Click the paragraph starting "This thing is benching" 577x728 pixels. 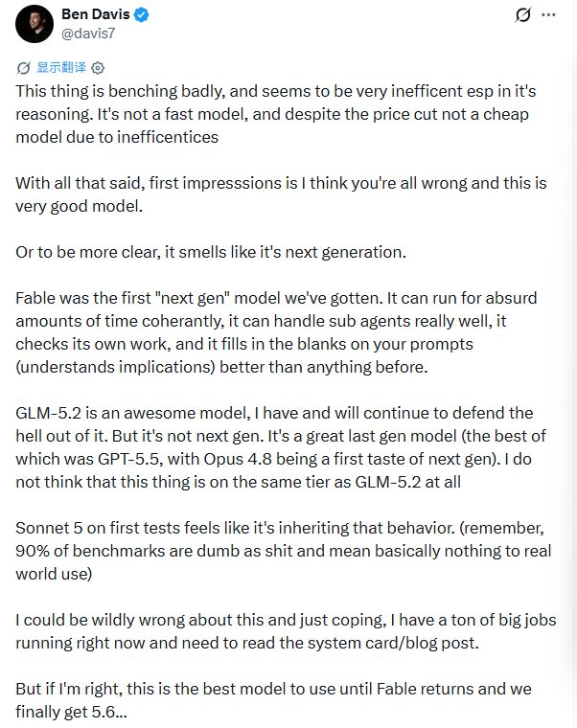[x=275, y=114]
